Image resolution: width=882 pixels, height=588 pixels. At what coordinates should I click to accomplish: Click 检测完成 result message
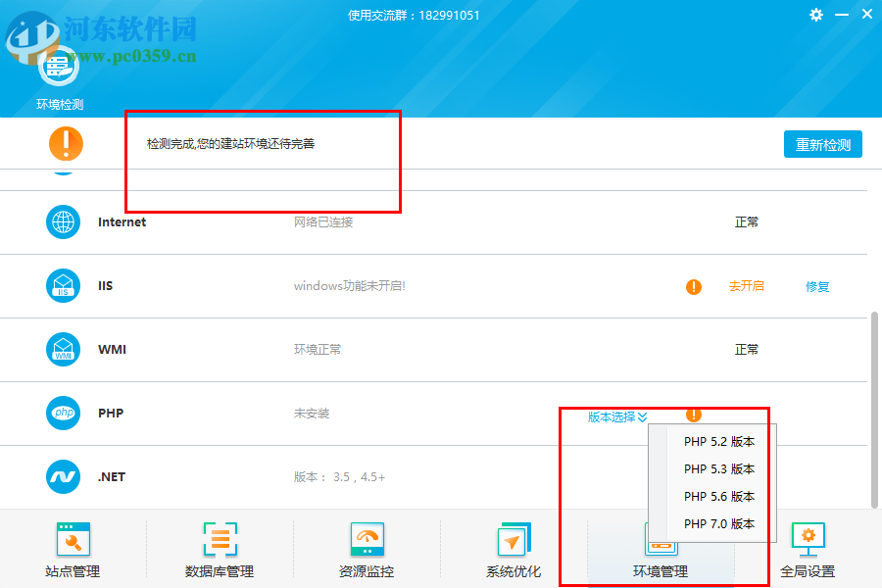tap(230, 143)
